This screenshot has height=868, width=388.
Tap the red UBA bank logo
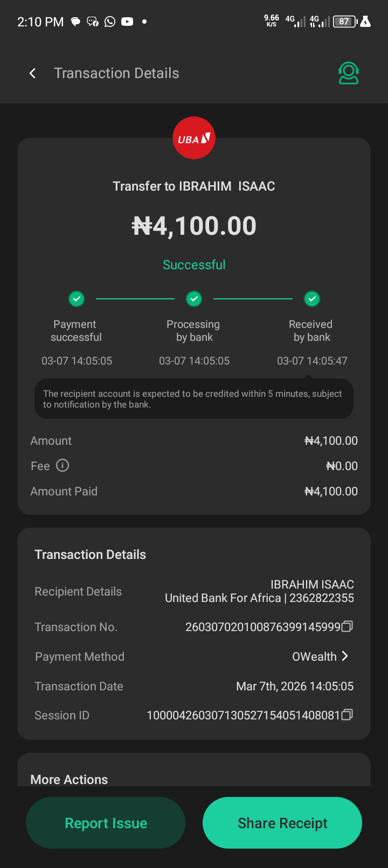point(194,138)
